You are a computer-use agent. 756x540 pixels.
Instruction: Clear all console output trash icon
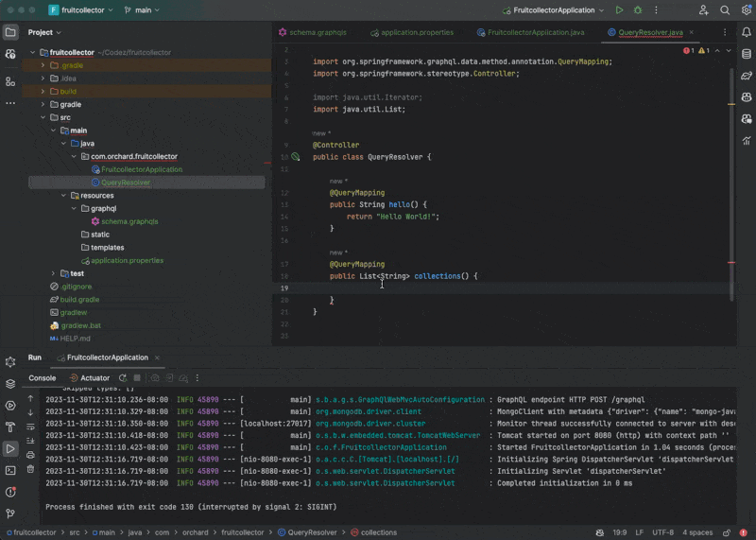30,469
